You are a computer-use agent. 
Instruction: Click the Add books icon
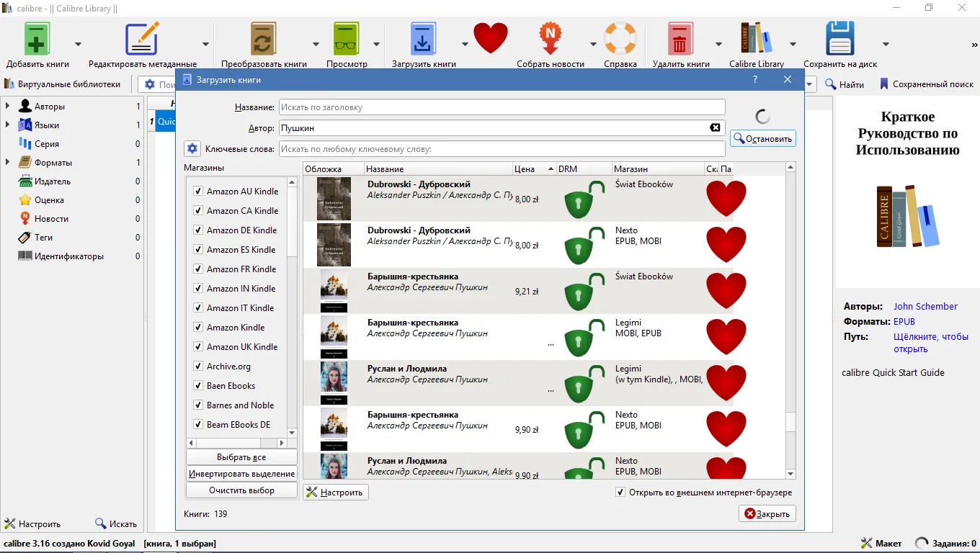click(x=37, y=38)
